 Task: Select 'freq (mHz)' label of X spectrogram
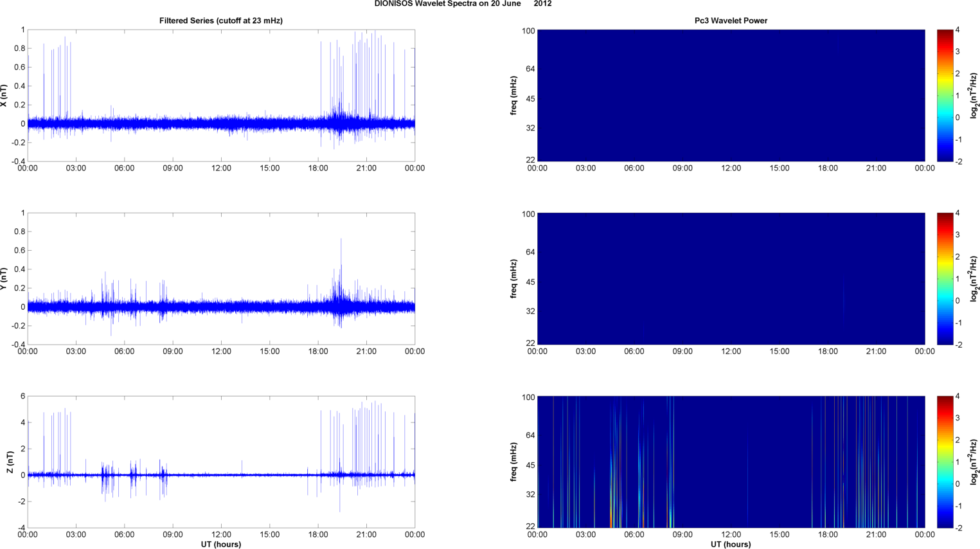coord(513,96)
